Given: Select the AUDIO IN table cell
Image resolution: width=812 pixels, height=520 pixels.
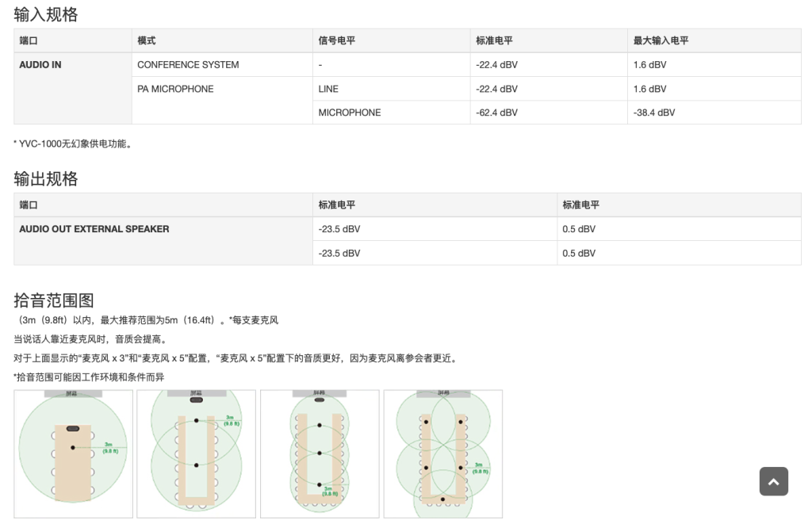Looking at the screenshot, I should [x=41, y=64].
